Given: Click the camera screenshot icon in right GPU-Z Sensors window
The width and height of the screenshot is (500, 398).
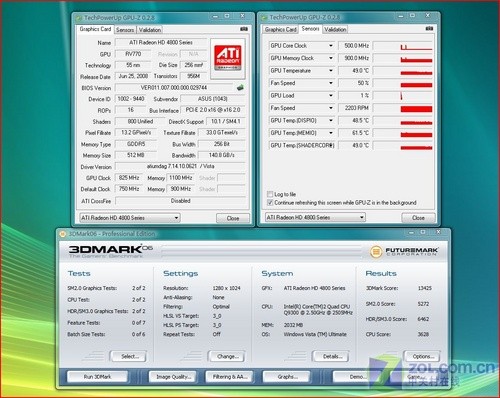Looking at the screenshot, I should coord(429,29).
